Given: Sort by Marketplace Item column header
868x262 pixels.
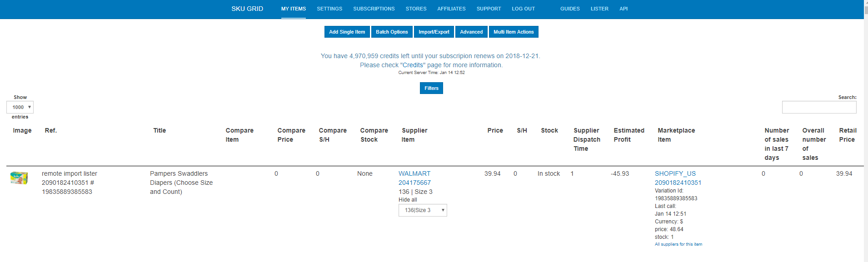Looking at the screenshot, I should 676,135.
